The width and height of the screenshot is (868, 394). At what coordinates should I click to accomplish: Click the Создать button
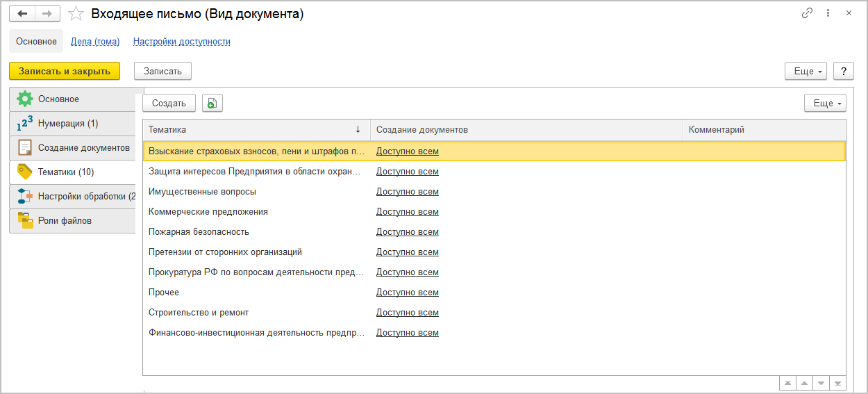pyautogui.click(x=169, y=103)
